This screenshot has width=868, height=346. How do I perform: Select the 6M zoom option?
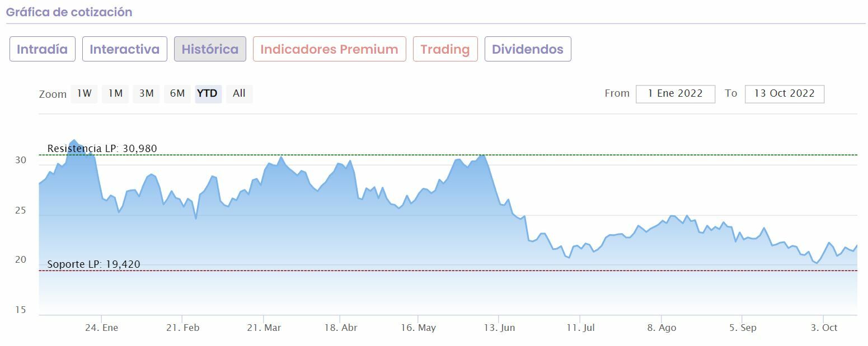(177, 94)
